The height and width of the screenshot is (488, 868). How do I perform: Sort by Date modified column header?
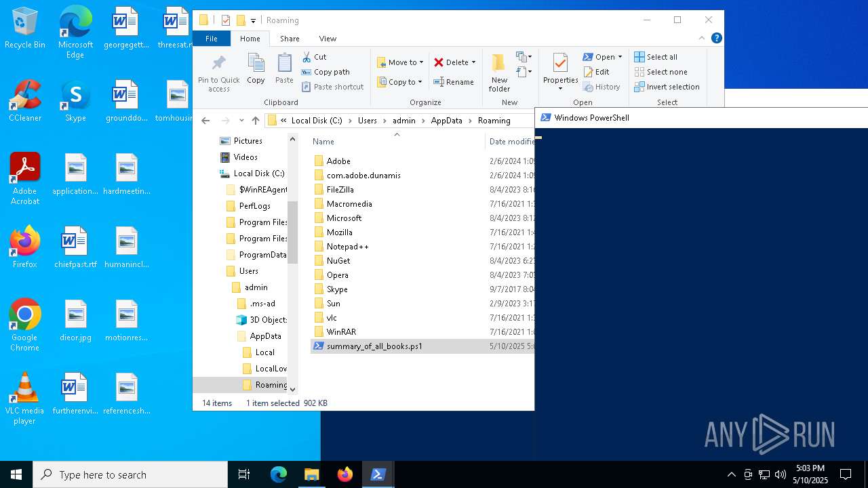coord(512,142)
